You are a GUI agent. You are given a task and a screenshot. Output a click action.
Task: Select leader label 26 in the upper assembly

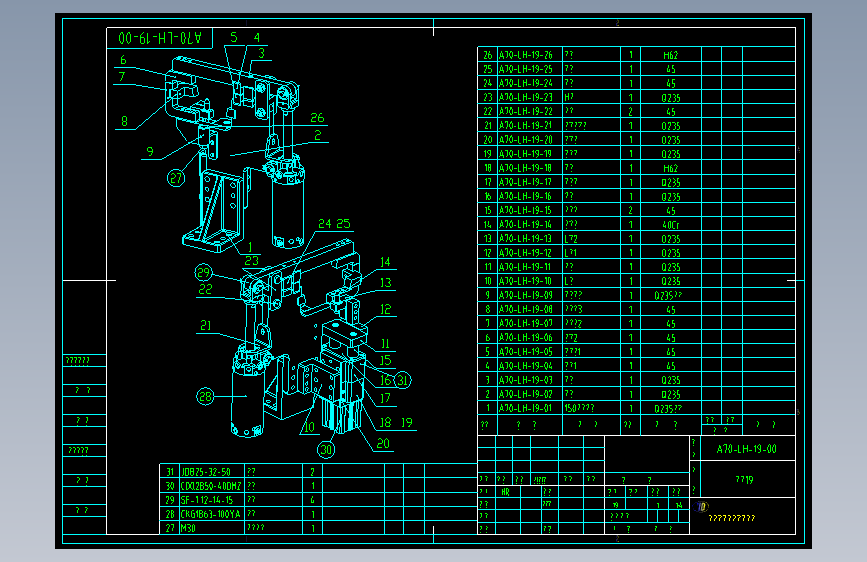(317, 118)
